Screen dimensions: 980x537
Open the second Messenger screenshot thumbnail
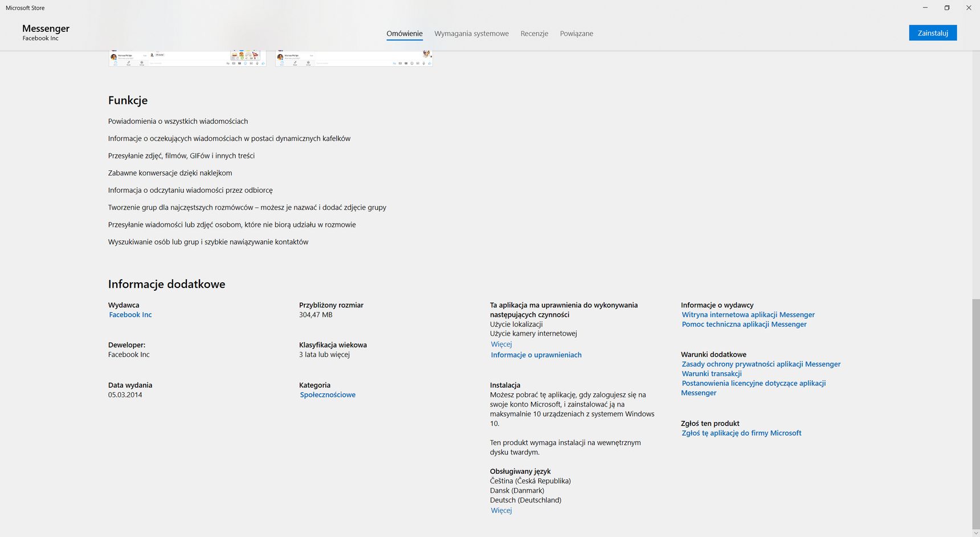point(354,58)
